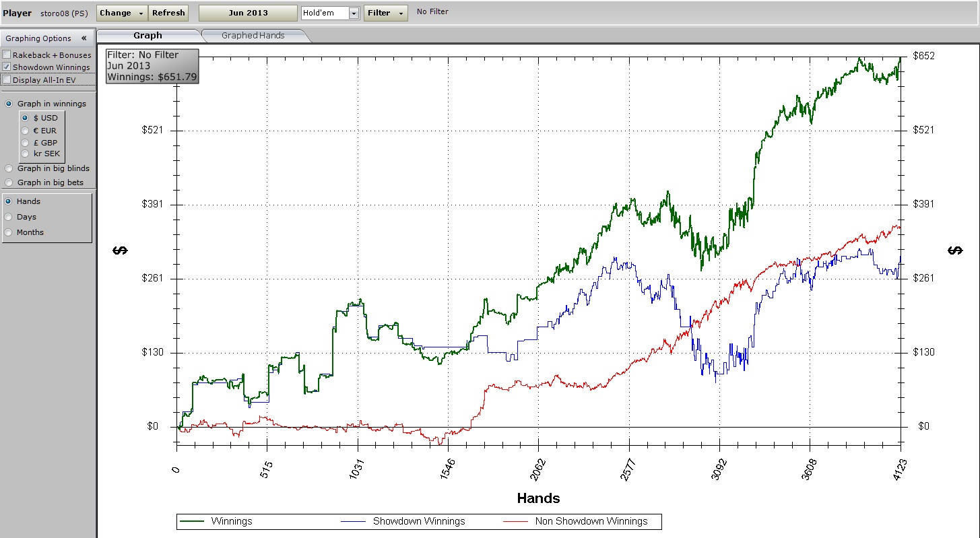The width and height of the screenshot is (980, 538).
Task: Open the Hold'em game type dropdown
Action: [x=354, y=13]
